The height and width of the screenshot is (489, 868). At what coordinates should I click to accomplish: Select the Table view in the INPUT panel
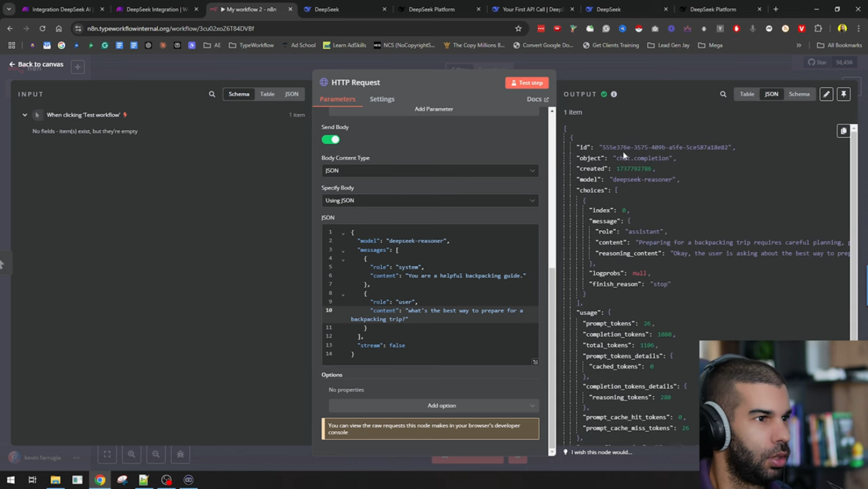pos(267,94)
